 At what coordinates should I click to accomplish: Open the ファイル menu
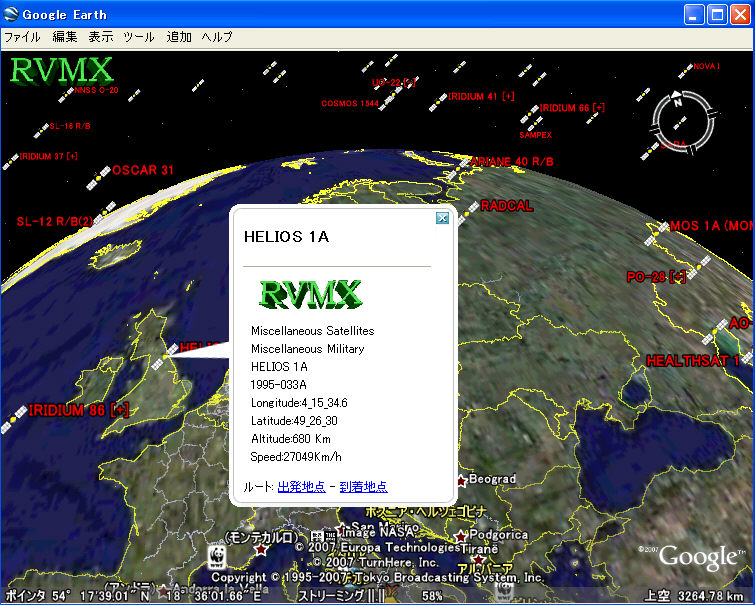tap(22, 37)
